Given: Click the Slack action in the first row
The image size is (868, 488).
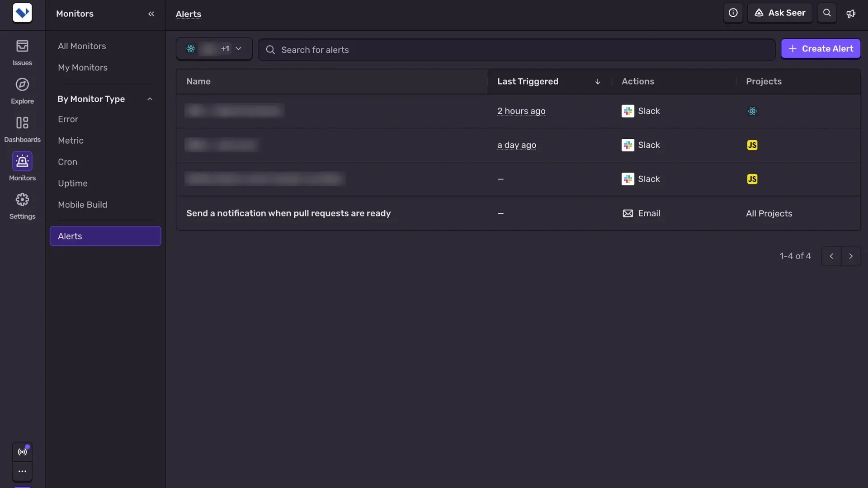Looking at the screenshot, I should pos(641,111).
